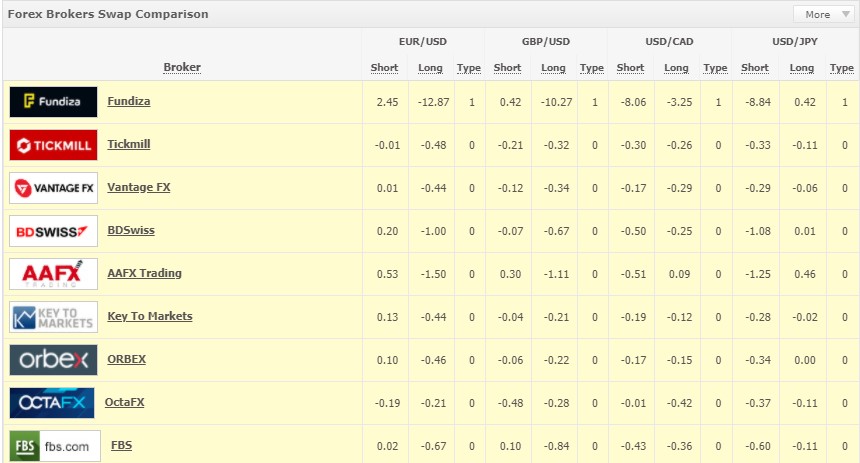This screenshot has width=860, height=463.
Task: Open the ORBEX broker link
Action: pyautogui.click(x=127, y=359)
